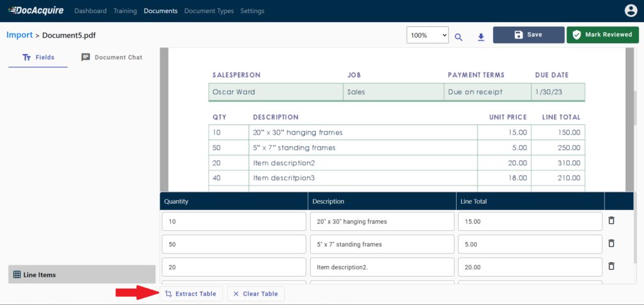The image size is (644, 305).
Task: Open the Training page
Action: [125, 11]
